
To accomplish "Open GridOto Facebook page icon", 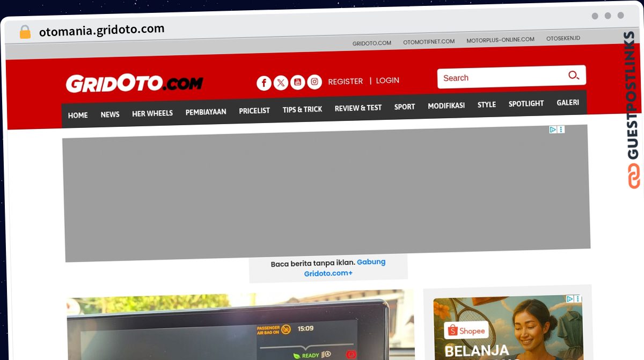I will click(x=264, y=83).
